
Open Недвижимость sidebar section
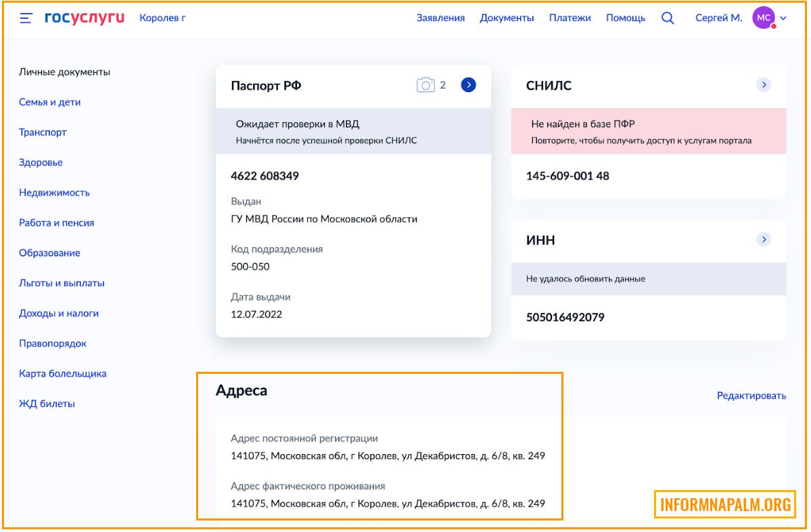point(54,193)
